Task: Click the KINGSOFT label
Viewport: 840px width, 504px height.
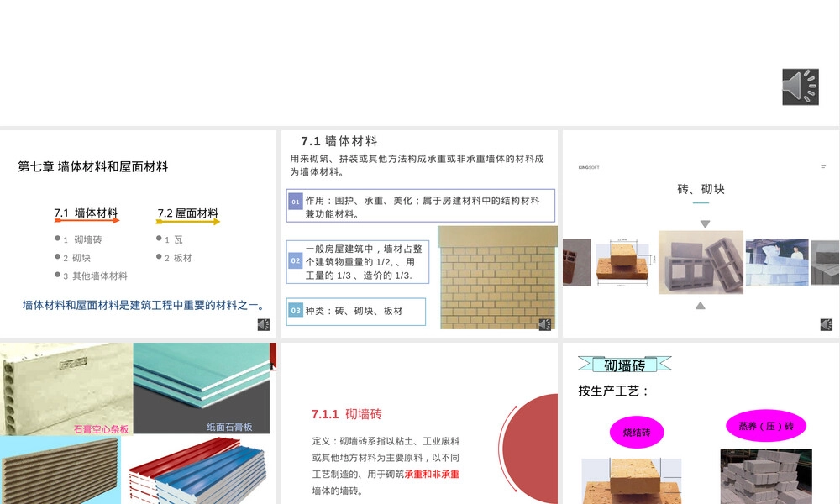Action: pyautogui.click(x=589, y=168)
